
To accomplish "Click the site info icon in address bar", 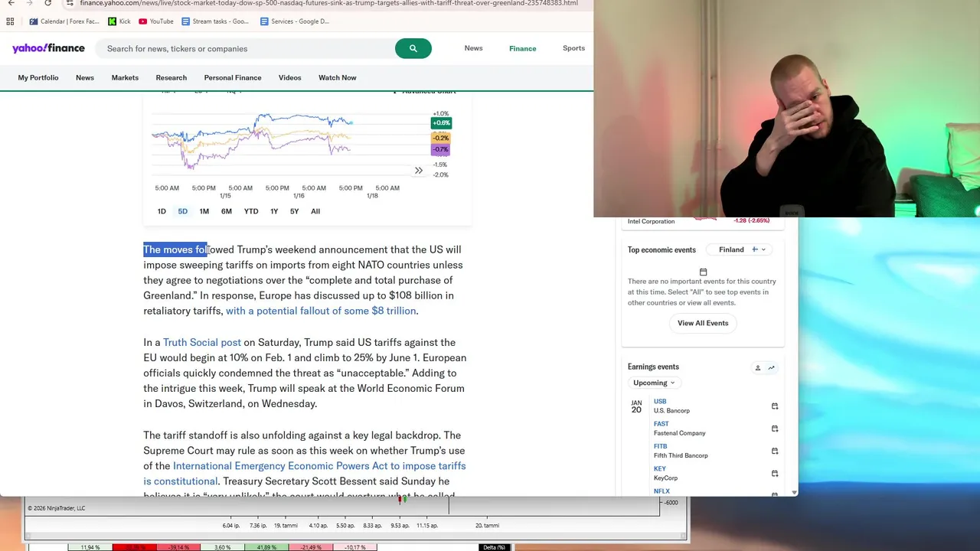I will (x=70, y=3).
